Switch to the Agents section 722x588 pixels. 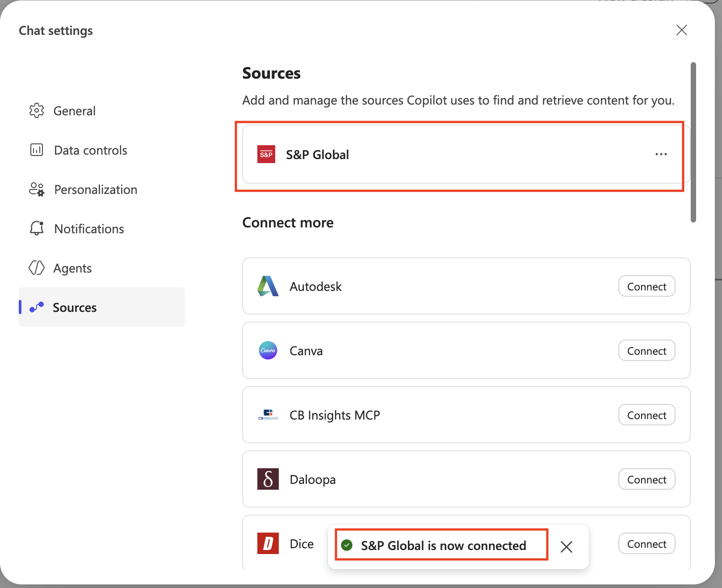(x=102, y=268)
